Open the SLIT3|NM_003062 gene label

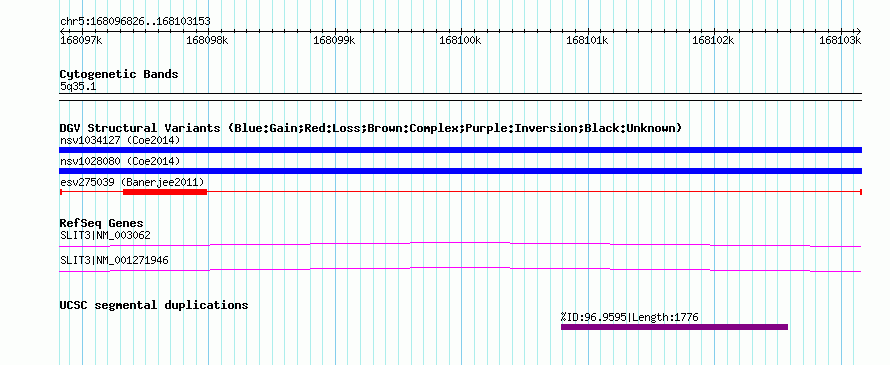pos(105,235)
